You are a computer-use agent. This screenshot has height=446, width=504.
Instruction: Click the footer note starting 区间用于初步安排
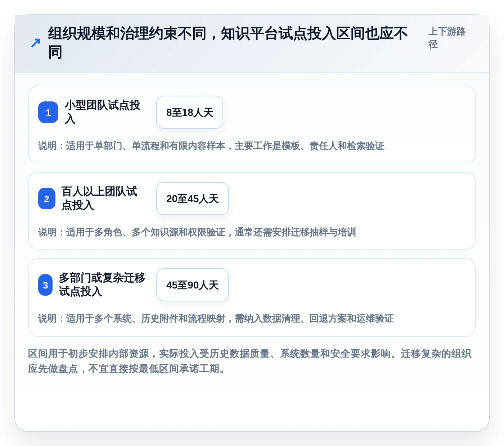coord(250,361)
